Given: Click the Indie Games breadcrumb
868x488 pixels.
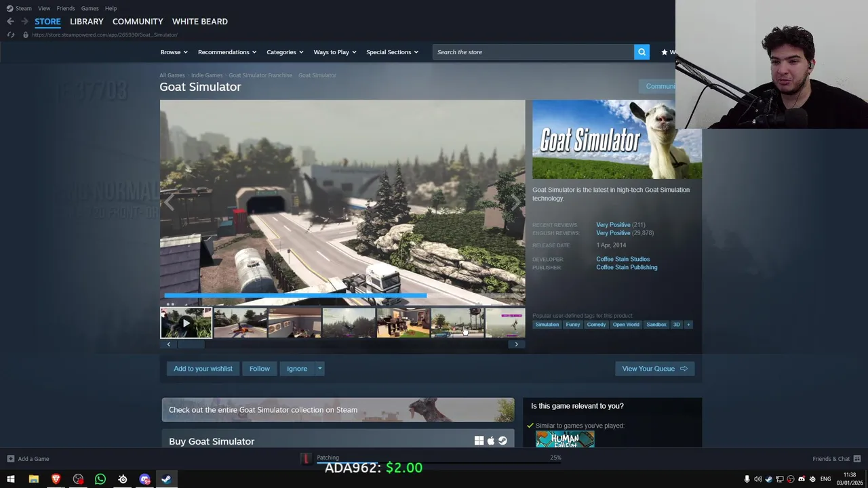Looking at the screenshot, I should [207, 75].
